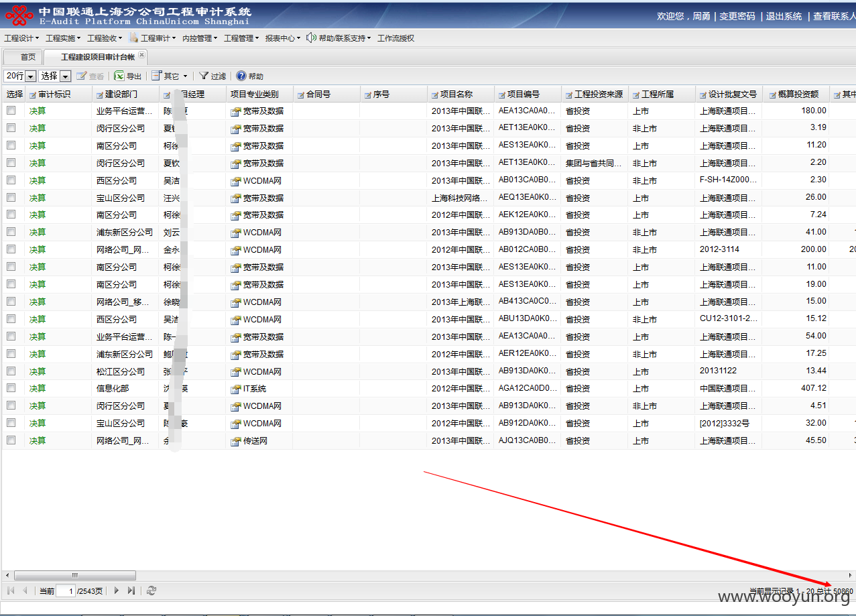Expand the 工程设计 menu
Screen dimensions: 856x616
[21, 38]
